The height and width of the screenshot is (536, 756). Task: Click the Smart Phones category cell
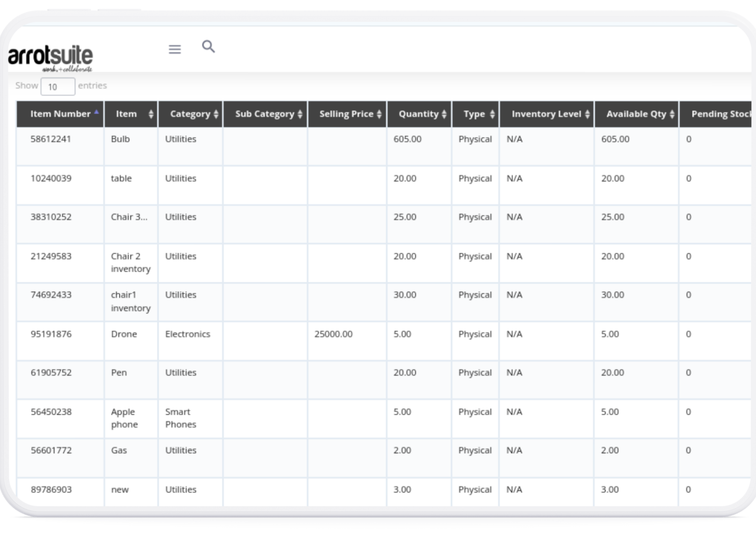tap(181, 418)
